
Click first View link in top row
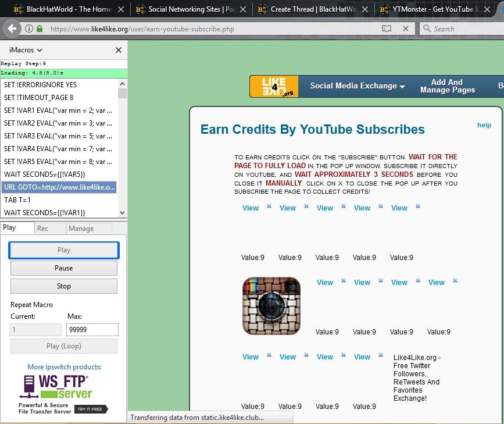point(251,208)
